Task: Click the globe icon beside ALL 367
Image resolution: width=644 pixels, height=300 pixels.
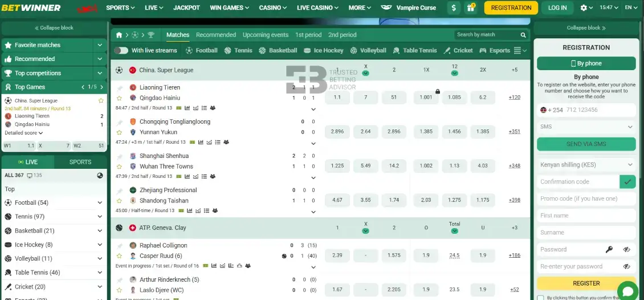Action: tap(100, 176)
